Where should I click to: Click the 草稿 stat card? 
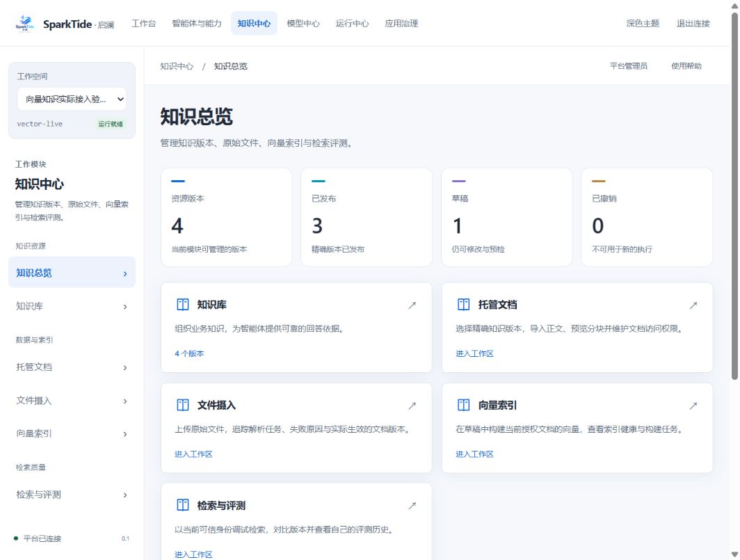pyautogui.click(x=507, y=217)
